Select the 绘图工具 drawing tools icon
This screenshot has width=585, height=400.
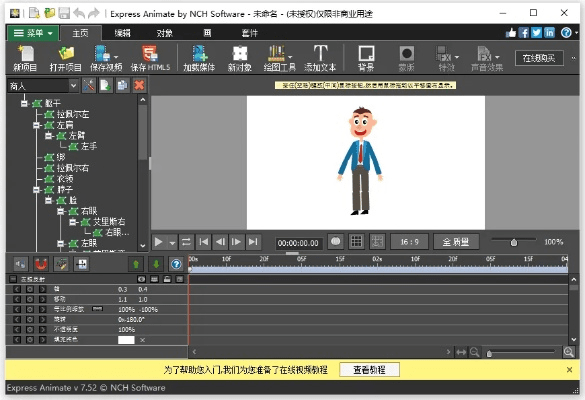(x=276, y=53)
